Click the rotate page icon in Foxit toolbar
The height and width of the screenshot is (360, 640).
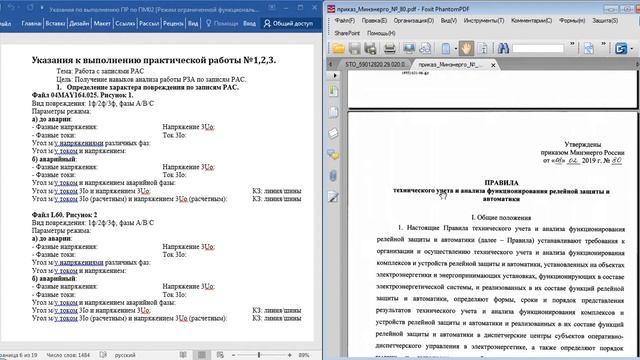point(589,49)
